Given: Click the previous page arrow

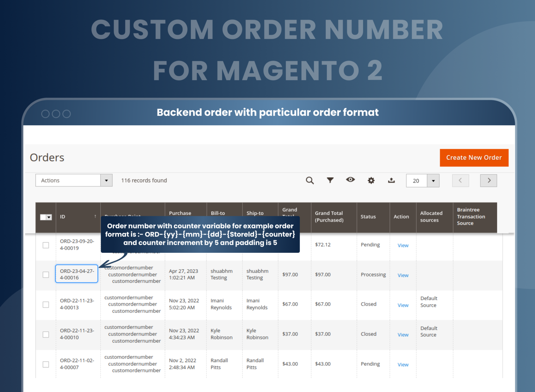Looking at the screenshot, I should pyautogui.click(x=460, y=180).
